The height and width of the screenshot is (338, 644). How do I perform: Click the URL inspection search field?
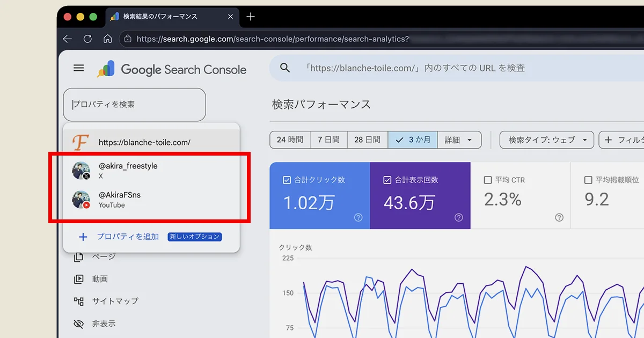457,68
